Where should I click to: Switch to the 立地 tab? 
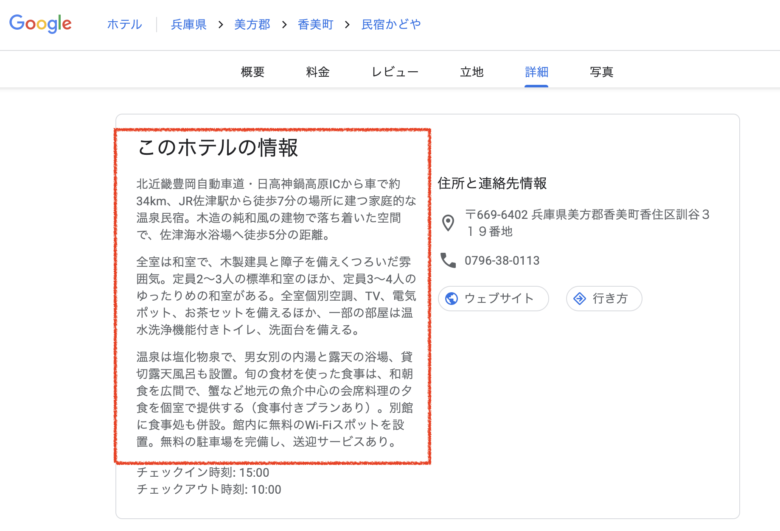[x=472, y=72]
